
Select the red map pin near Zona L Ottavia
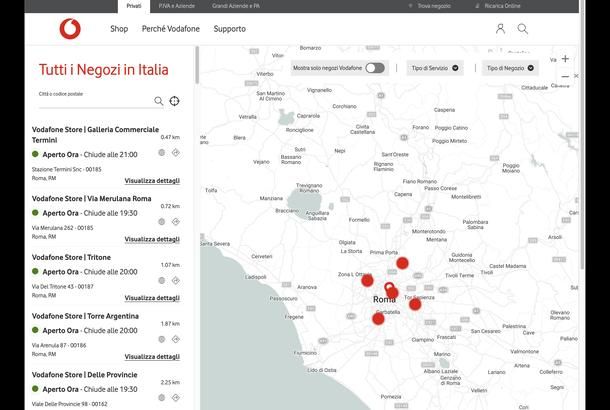[367, 280]
